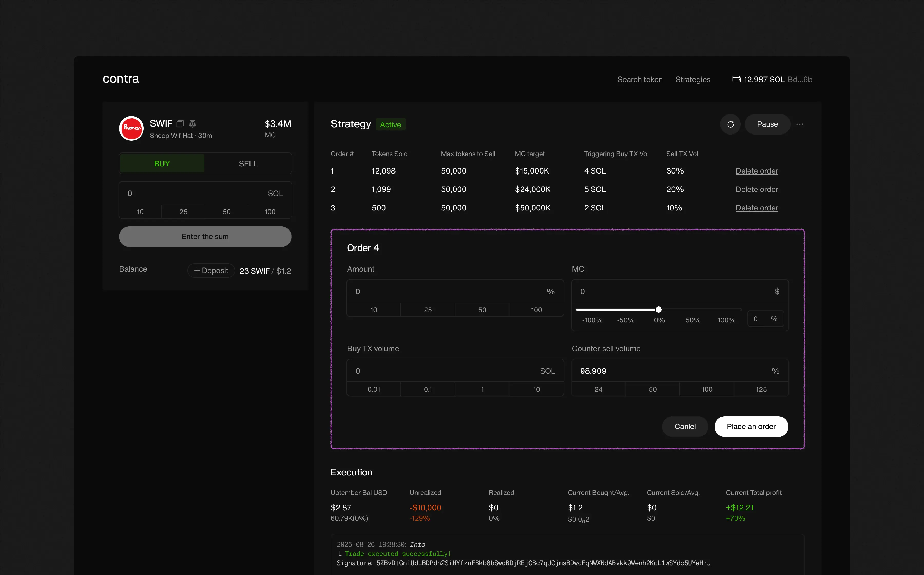Select the 0.1 SOL Buy TX volume preset

[428, 389]
